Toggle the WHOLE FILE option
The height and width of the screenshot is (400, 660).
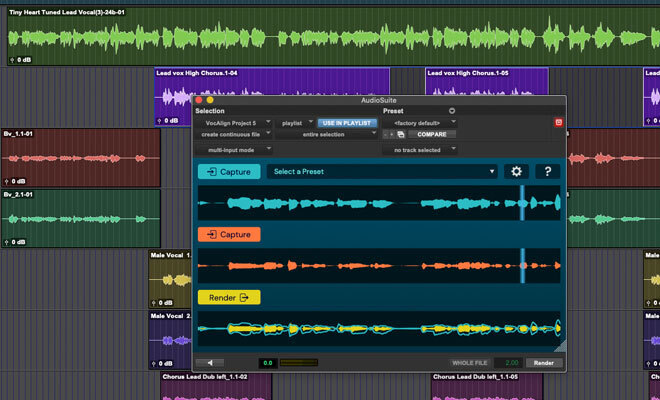(472, 363)
